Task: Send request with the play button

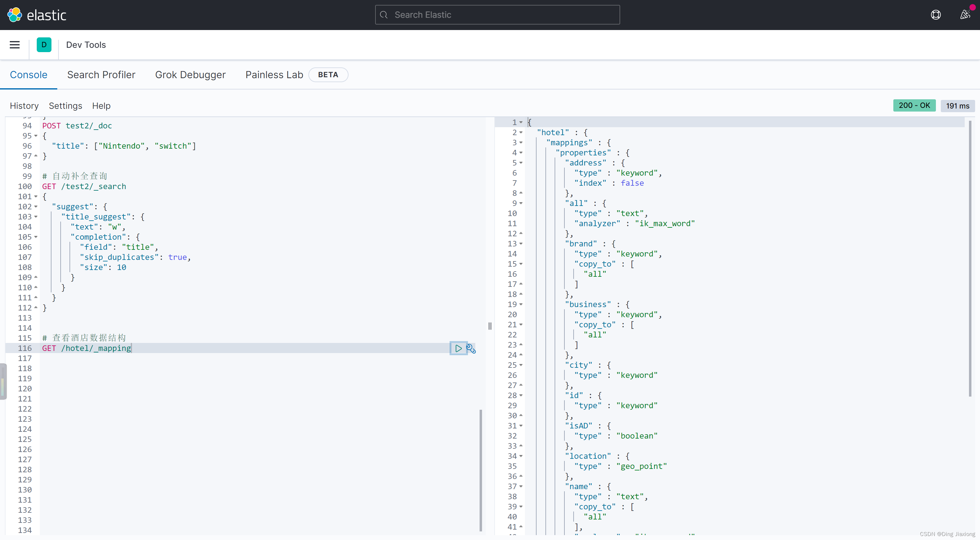Action: coord(458,348)
